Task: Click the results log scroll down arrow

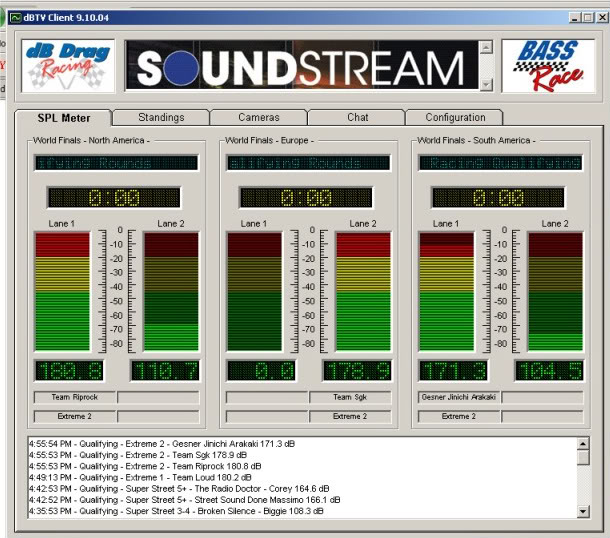Action: coord(583,511)
